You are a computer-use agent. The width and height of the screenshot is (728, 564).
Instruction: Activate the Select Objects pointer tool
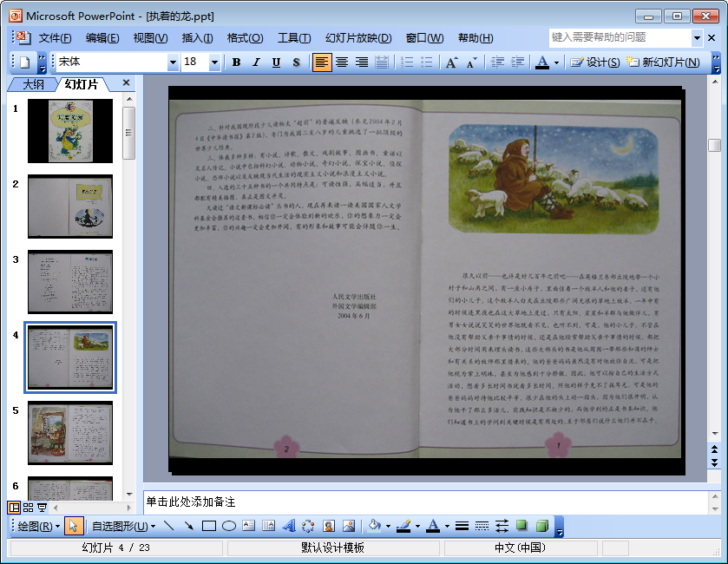pyautogui.click(x=74, y=526)
